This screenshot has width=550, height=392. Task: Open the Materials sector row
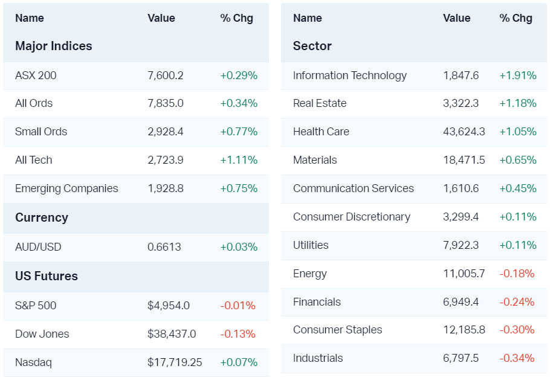pyautogui.click(x=315, y=160)
